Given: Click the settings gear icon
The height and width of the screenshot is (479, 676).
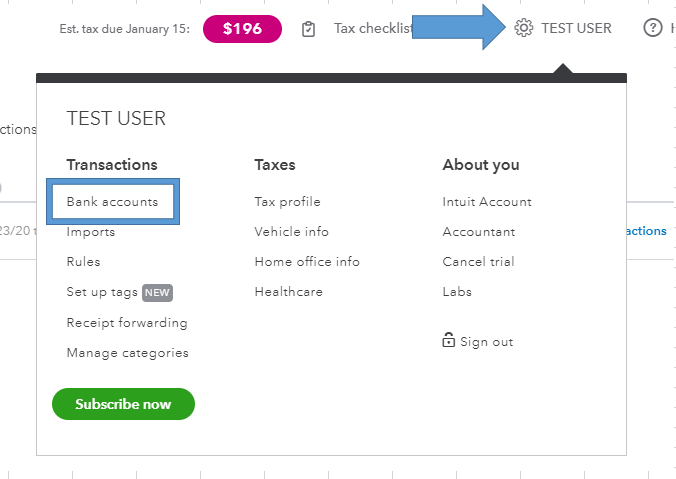Looking at the screenshot, I should pyautogui.click(x=524, y=28).
